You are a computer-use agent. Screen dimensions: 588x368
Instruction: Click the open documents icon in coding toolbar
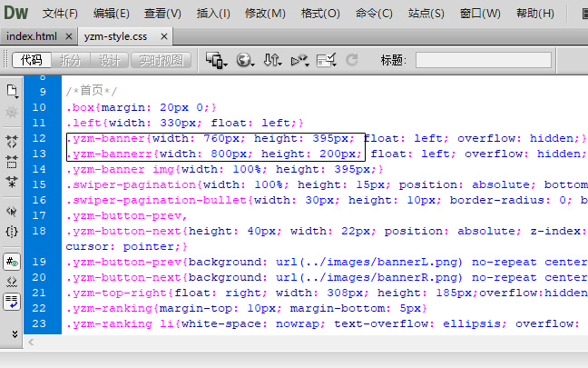[x=13, y=91]
